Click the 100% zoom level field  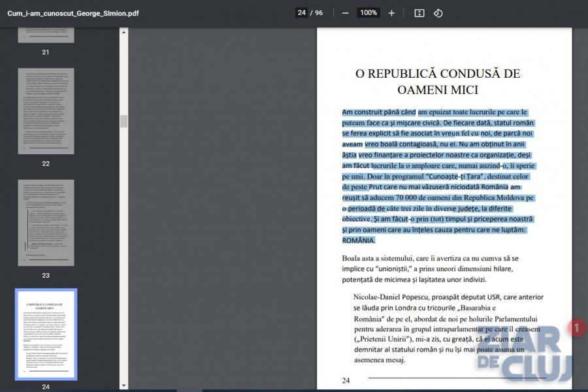(368, 13)
